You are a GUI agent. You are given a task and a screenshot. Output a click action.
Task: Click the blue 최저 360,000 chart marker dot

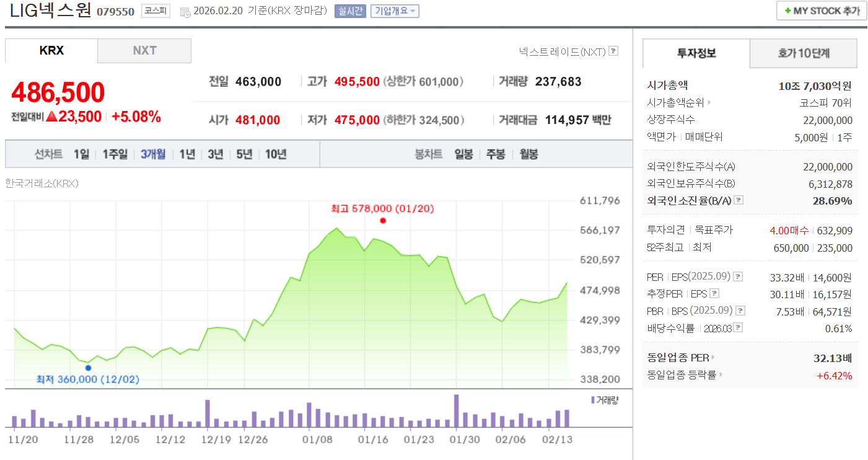point(88,368)
